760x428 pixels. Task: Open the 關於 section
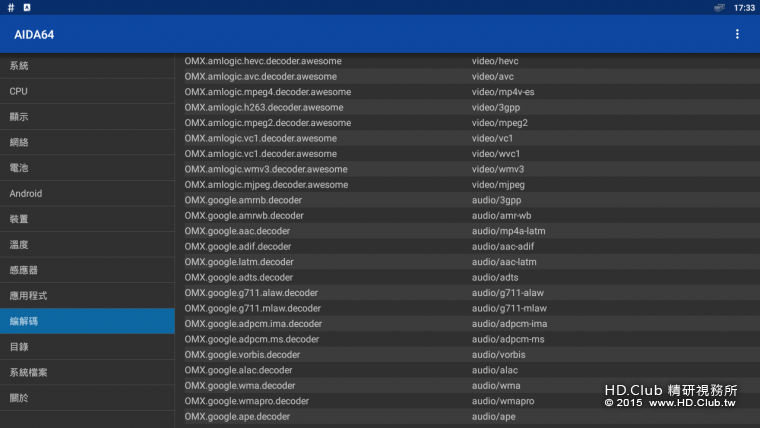coord(87,398)
